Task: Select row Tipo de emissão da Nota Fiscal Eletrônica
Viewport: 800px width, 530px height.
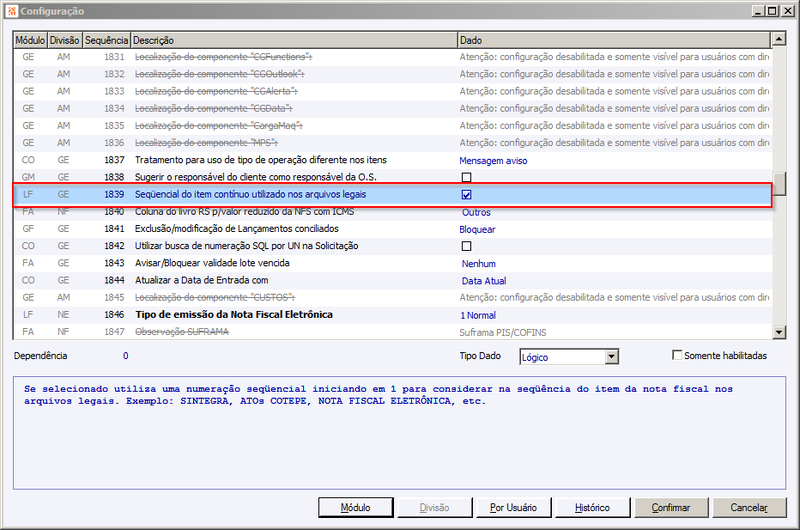Action: (392, 315)
